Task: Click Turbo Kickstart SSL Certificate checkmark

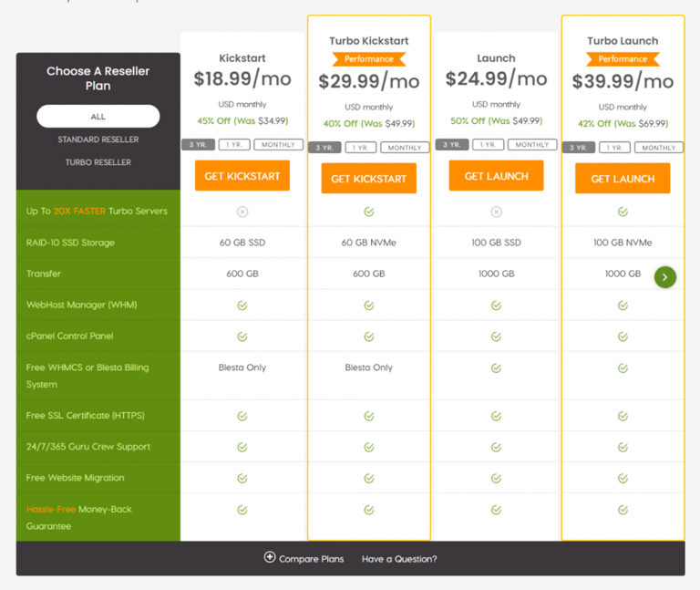Action: 369,416
